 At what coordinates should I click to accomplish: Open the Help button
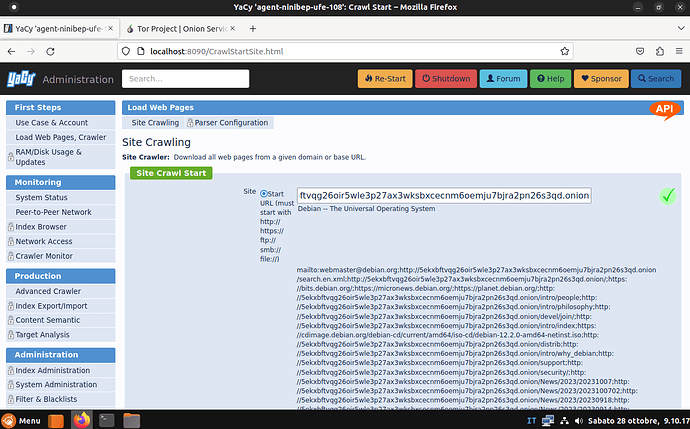point(551,79)
